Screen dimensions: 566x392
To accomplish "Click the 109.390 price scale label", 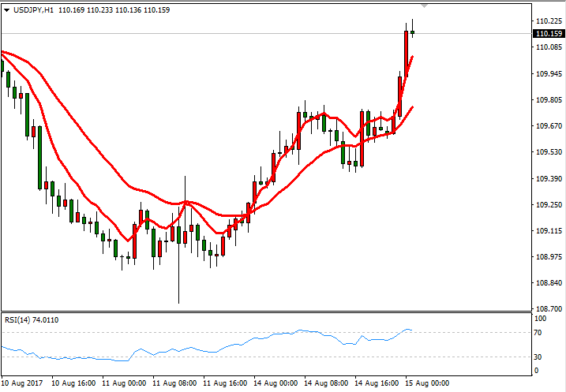I will [x=549, y=179].
